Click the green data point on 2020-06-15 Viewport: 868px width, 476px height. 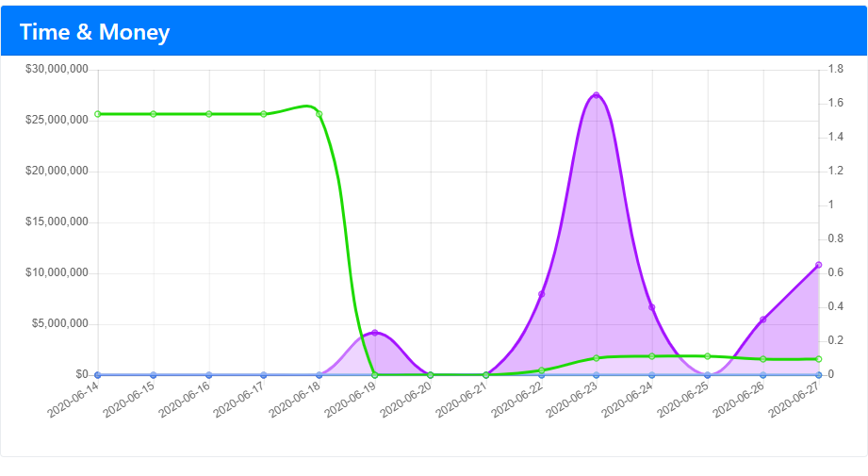coord(154,114)
